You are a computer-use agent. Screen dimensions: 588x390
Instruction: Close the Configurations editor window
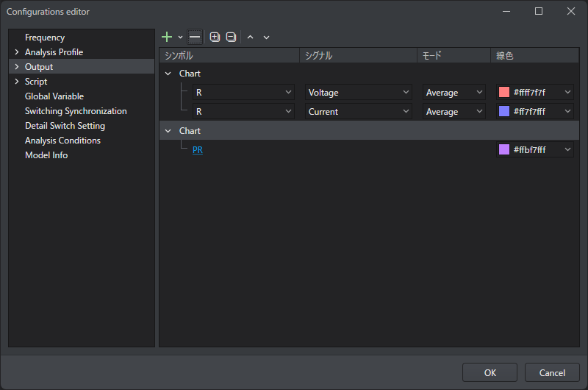coord(571,12)
